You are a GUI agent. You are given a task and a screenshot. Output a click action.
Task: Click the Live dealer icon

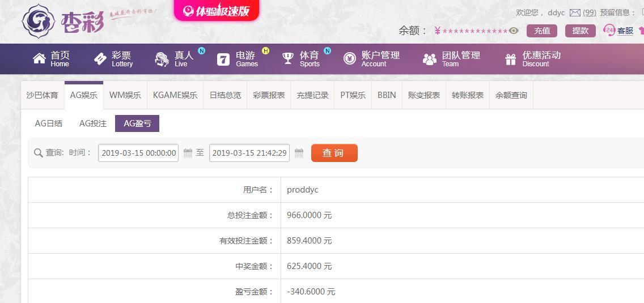(162, 59)
